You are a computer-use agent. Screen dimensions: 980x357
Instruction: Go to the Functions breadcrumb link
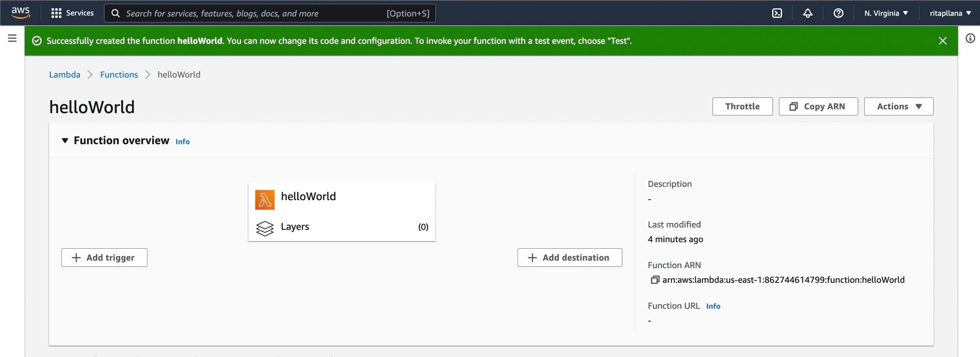point(119,75)
